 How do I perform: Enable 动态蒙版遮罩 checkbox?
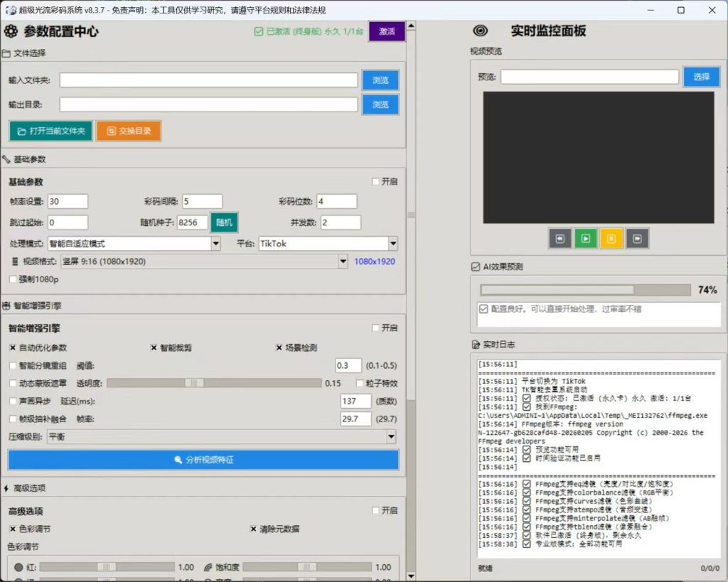(x=13, y=383)
